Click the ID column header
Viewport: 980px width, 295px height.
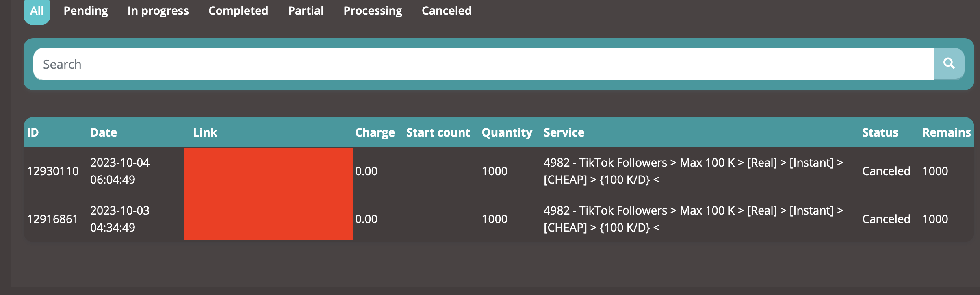coord(33,132)
